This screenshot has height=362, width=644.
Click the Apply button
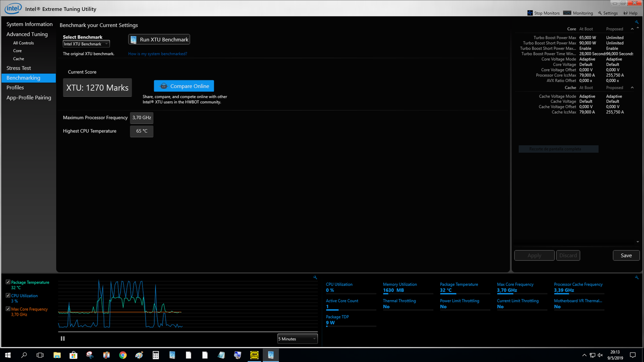(534, 255)
